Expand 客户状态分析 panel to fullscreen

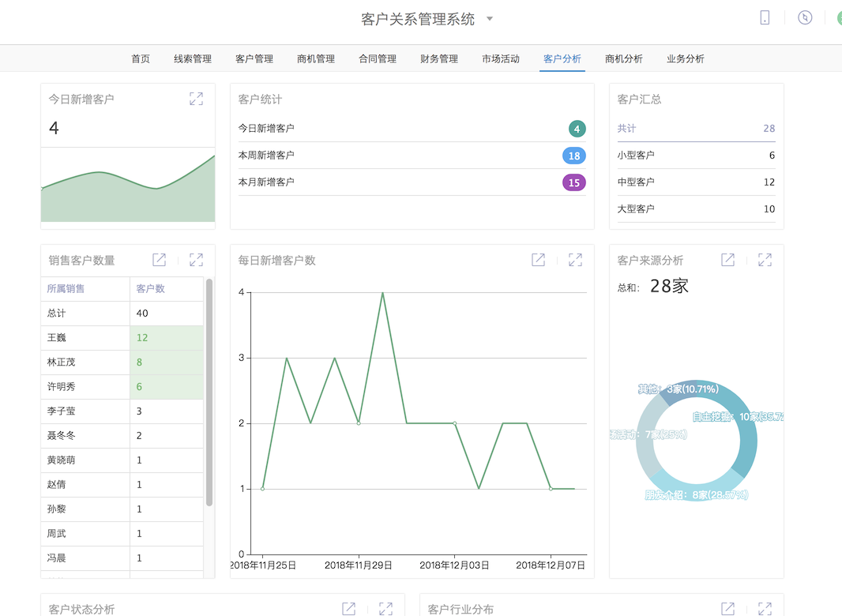[385, 608]
